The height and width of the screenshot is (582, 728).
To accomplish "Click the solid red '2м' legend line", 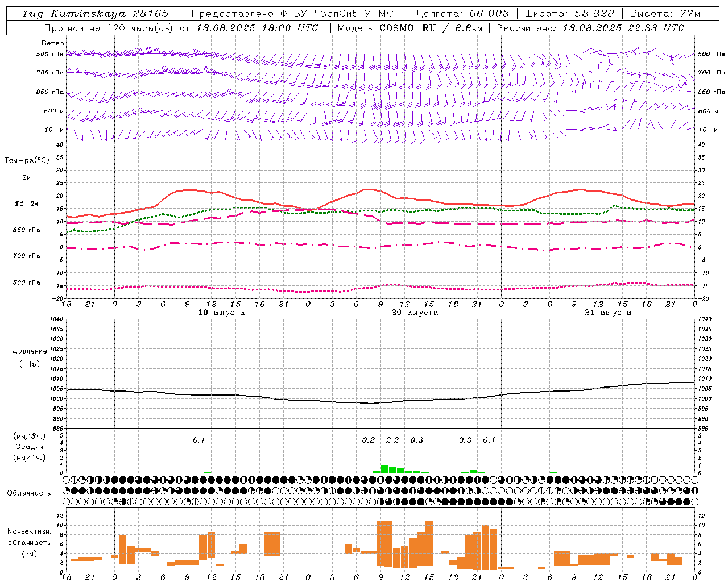I will tap(26, 184).
